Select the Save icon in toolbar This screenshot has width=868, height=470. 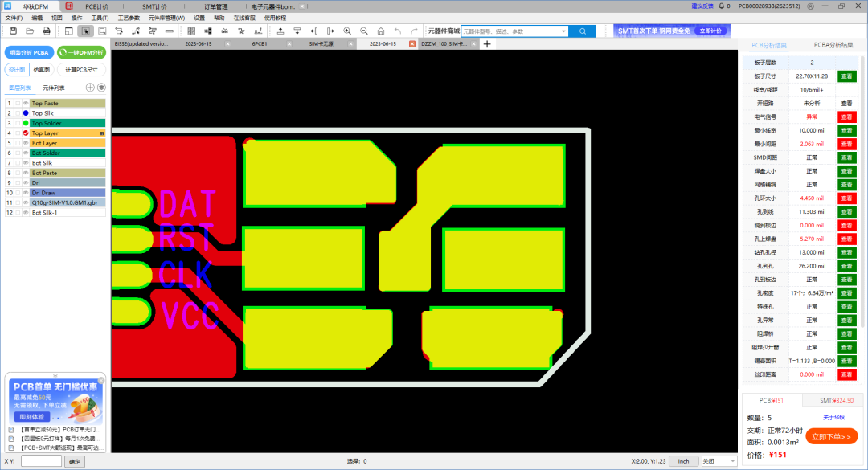(11, 31)
